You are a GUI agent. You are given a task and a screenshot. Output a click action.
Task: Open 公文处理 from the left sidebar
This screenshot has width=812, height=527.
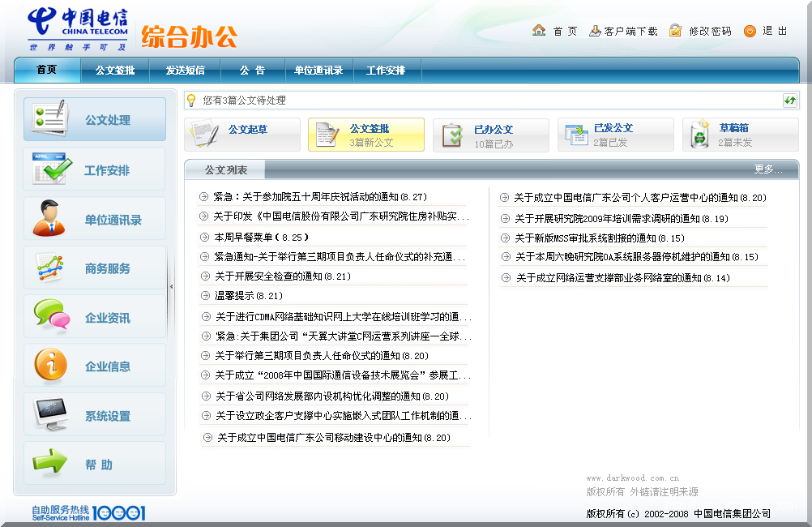(x=94, y=118)
